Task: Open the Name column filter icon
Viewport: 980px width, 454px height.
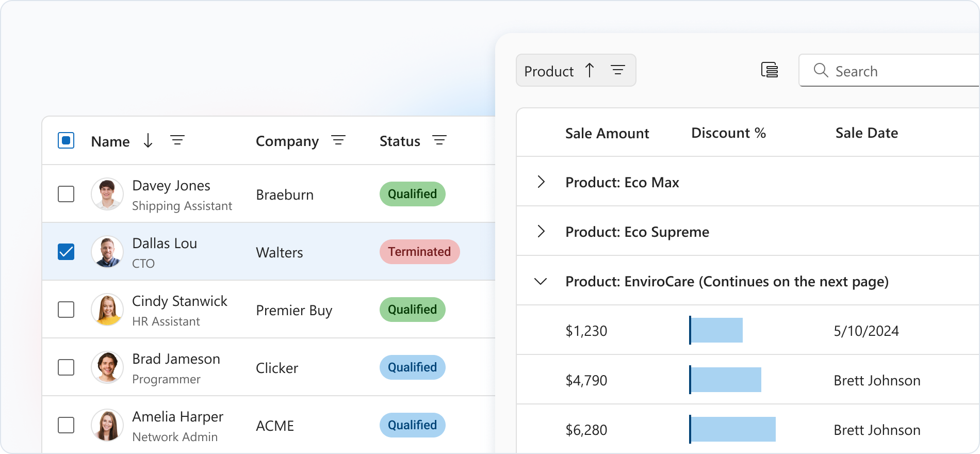Action: tap(177, 140)
